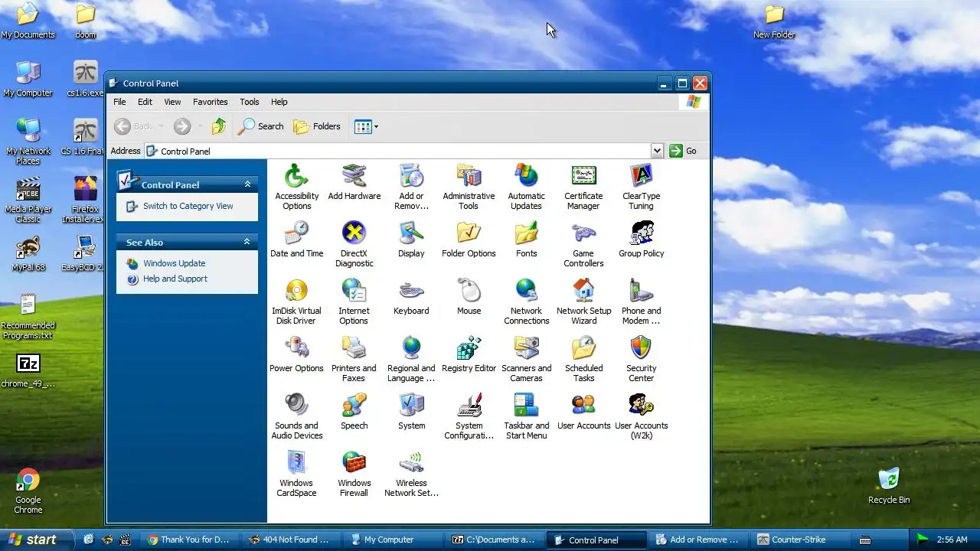Open Automatic Updates icon
Screen dimensions: 980x551
coord(526,187)
